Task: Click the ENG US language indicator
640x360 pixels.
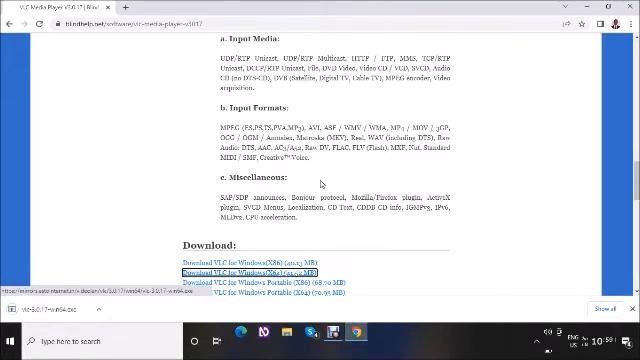Action: [573, 341]
